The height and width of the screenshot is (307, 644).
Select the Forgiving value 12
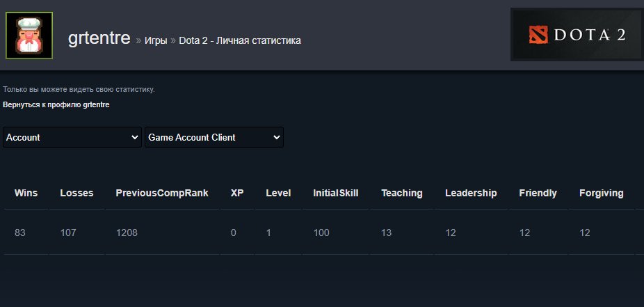click(x=585, y=233)
